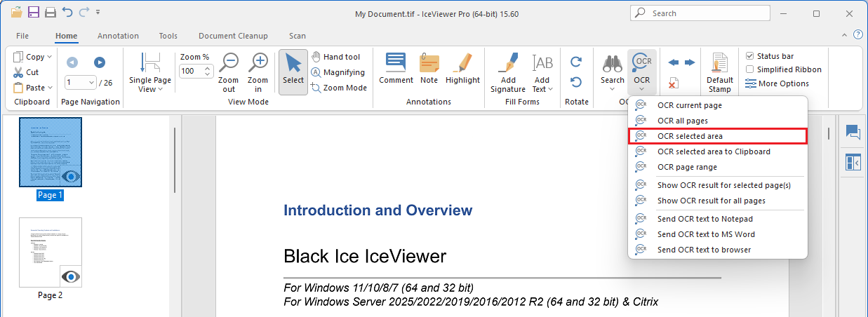Choose OCR current page
Viewport: 868px width, 317px height.
click(x=718, y=105)
